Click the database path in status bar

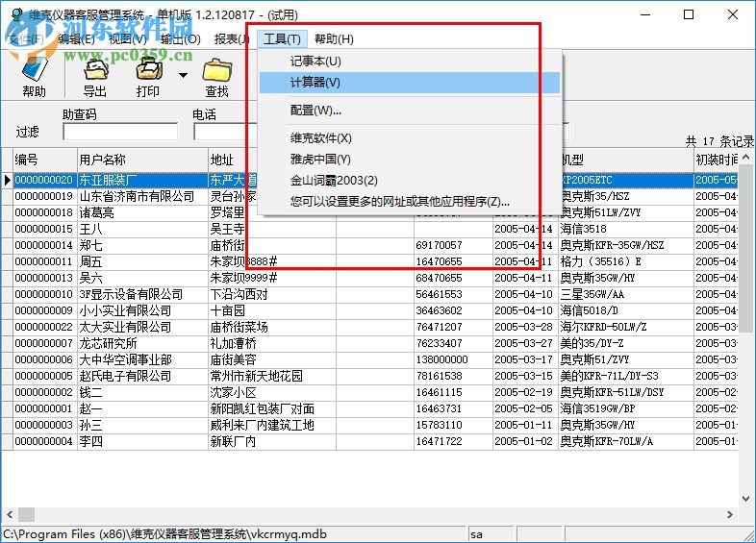point(165,534)
